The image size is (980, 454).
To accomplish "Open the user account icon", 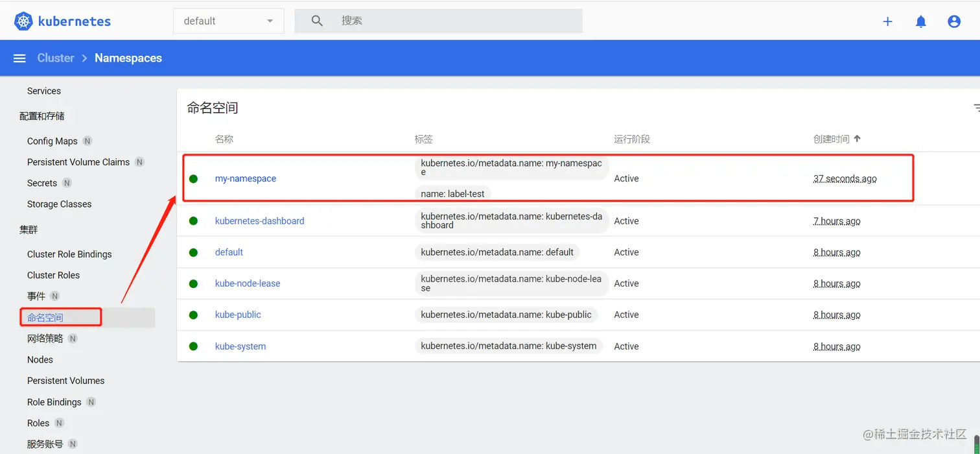I will click(x=954, y=21).
